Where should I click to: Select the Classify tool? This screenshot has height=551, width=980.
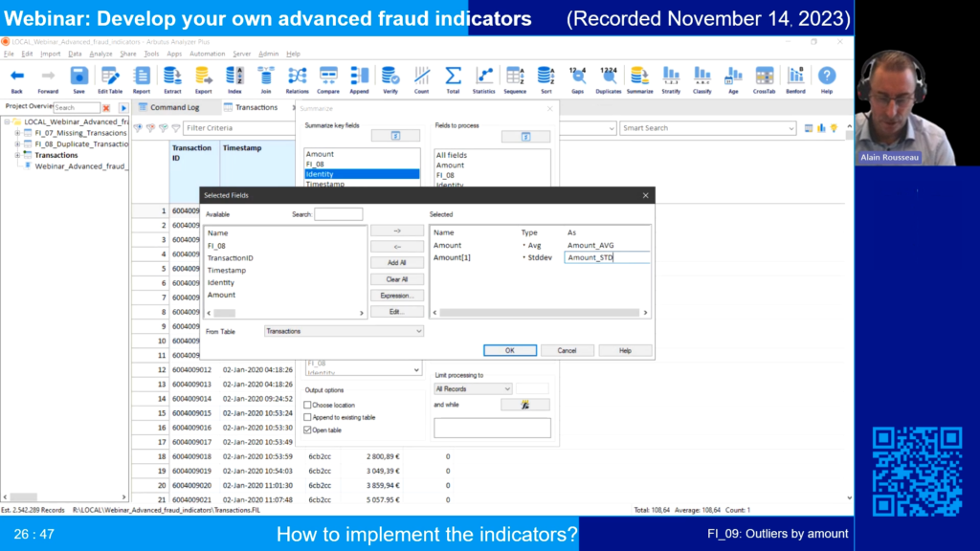pos(702,80)
